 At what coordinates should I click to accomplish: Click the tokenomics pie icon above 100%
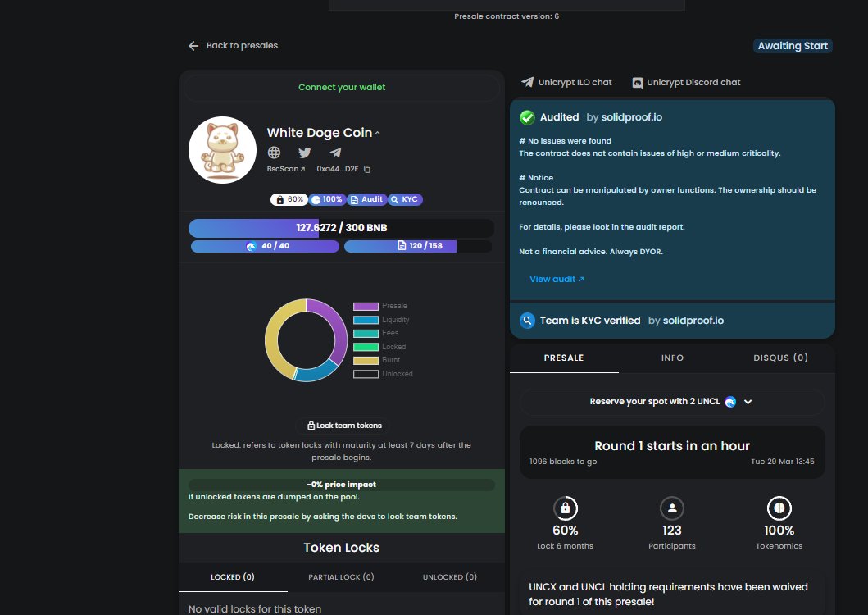779,508
